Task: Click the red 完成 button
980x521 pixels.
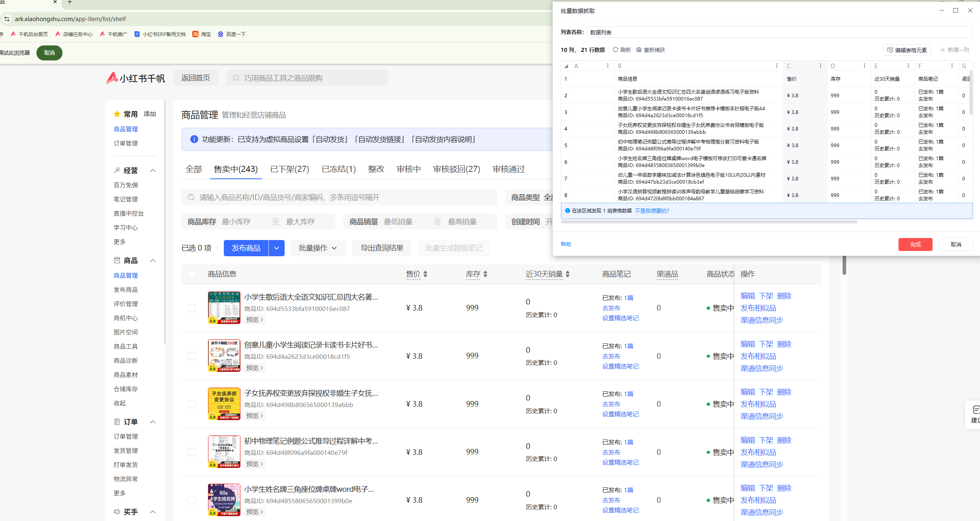Action: click(915, 244)
